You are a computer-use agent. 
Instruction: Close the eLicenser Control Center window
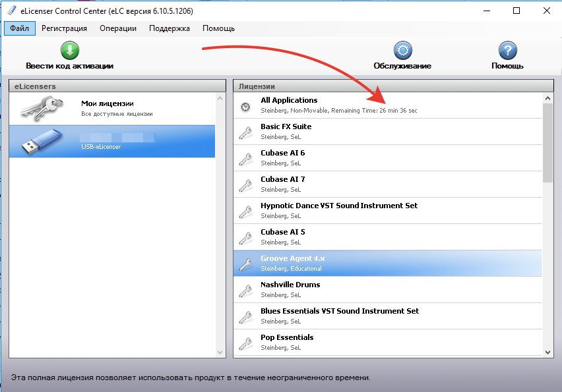[547, 11]
